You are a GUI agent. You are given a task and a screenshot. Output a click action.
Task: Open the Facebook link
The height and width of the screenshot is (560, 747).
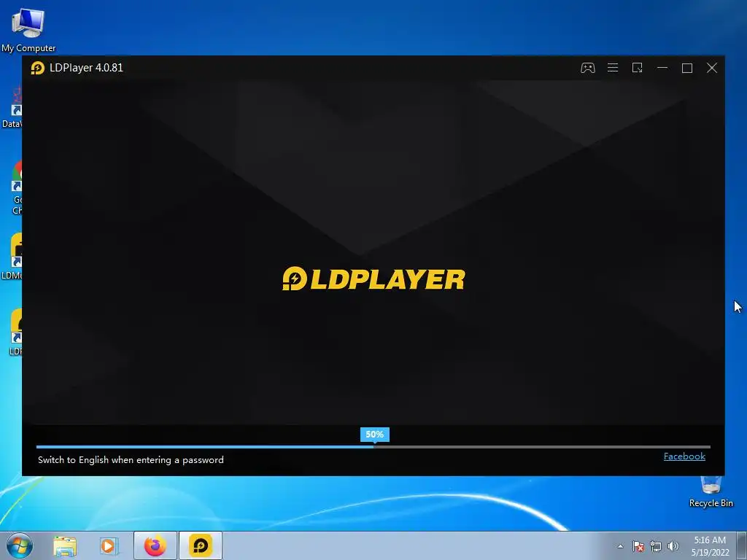click(x=684, y=456)
